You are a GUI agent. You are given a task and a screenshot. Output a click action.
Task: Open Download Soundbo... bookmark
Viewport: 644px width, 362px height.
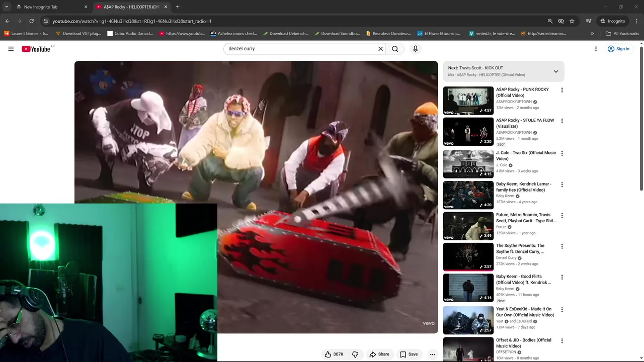click(x=336, y=34)
